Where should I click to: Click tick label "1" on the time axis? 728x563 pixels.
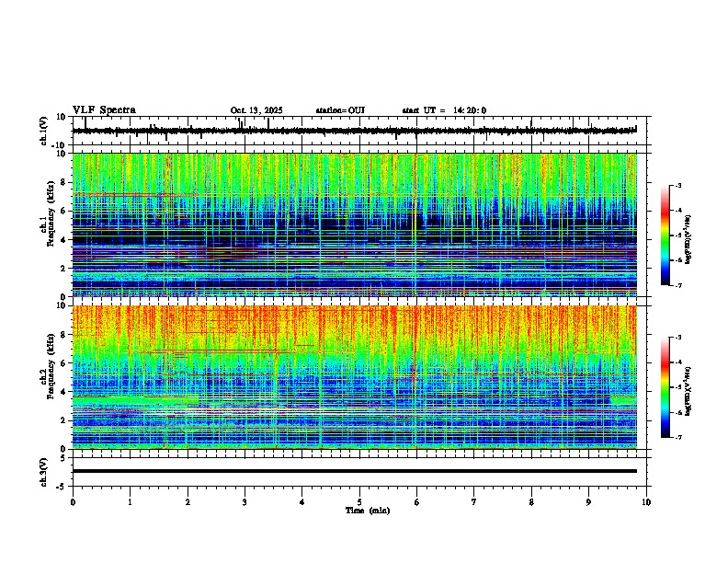pos(130,502)
